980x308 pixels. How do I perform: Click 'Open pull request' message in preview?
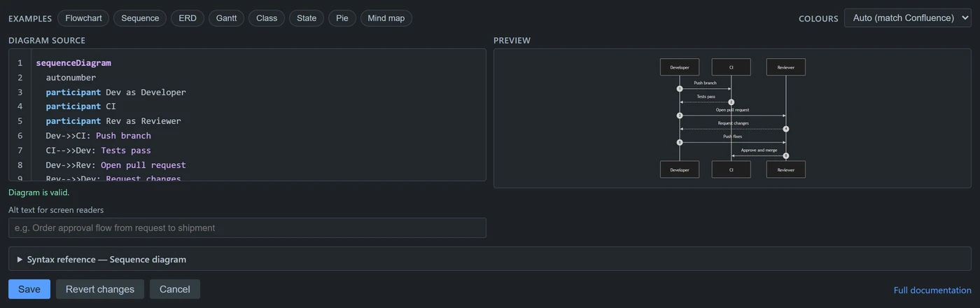(x=733, y=110)
